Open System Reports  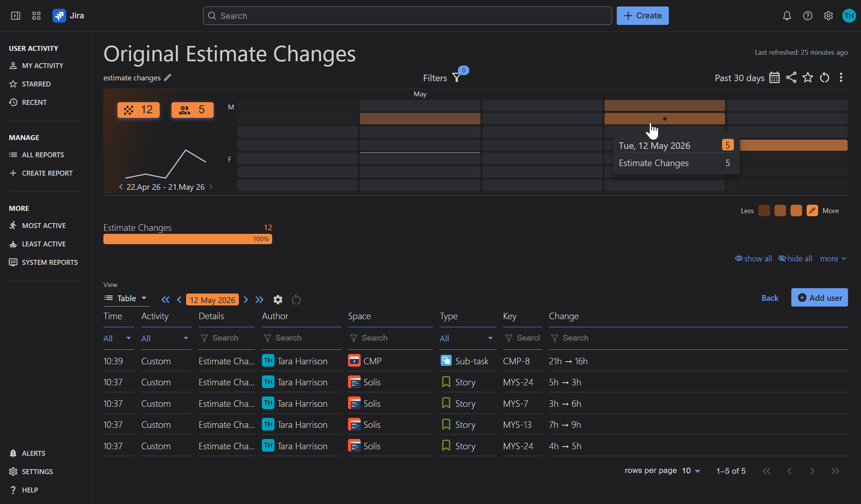point(43,262)
